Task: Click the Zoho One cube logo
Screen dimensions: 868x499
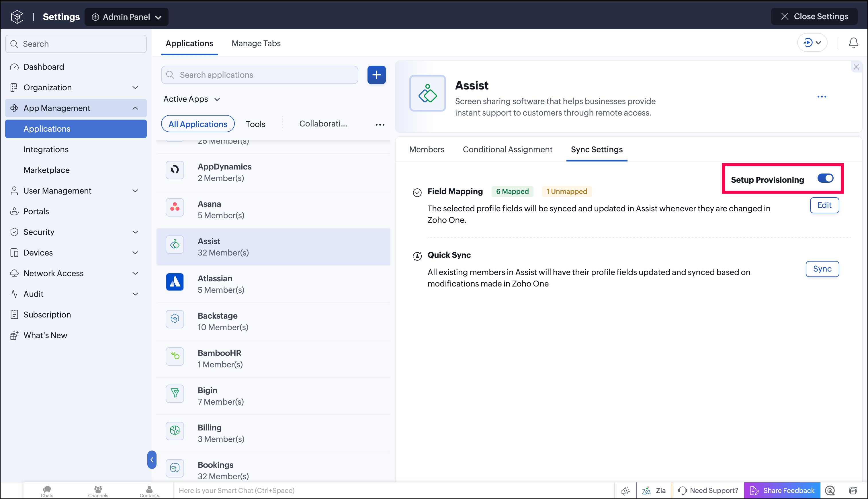Action: (17, 16)
